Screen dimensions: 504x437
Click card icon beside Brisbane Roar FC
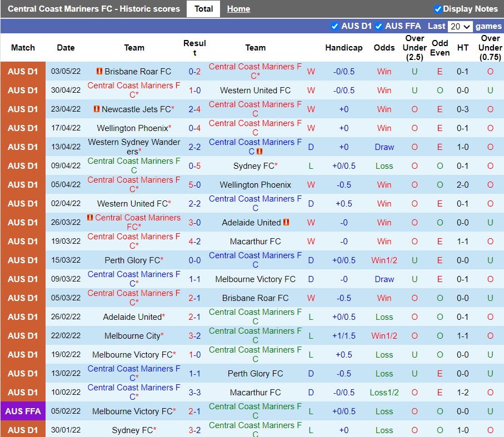click(99, 72)
